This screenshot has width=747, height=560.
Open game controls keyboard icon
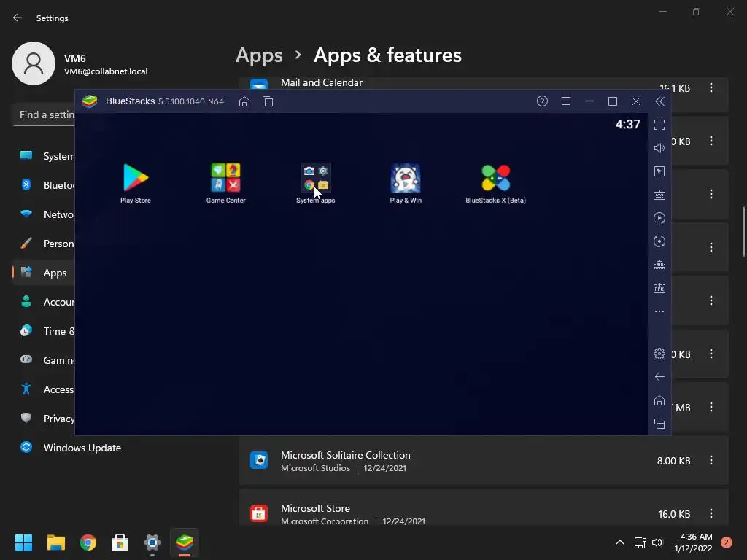[659, 195]
